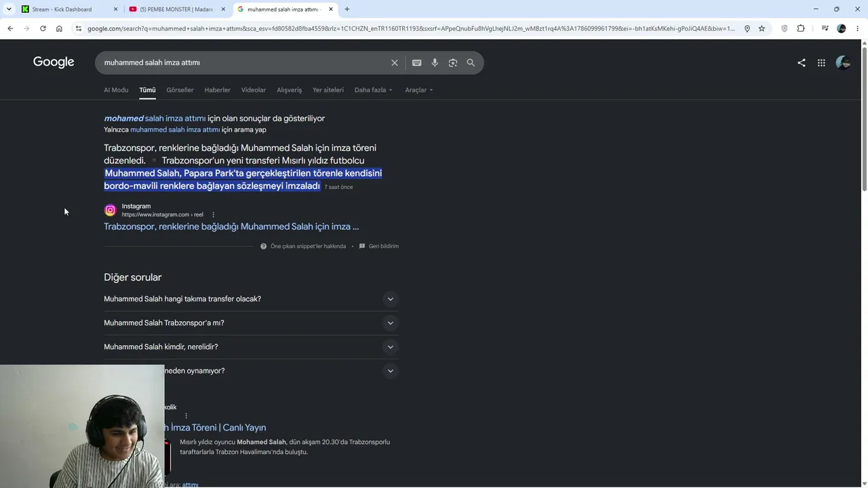Click the Instagram favicon of the result
This screenshot has height=488, width=868.
pyautogui.click(x=110, y=210)
